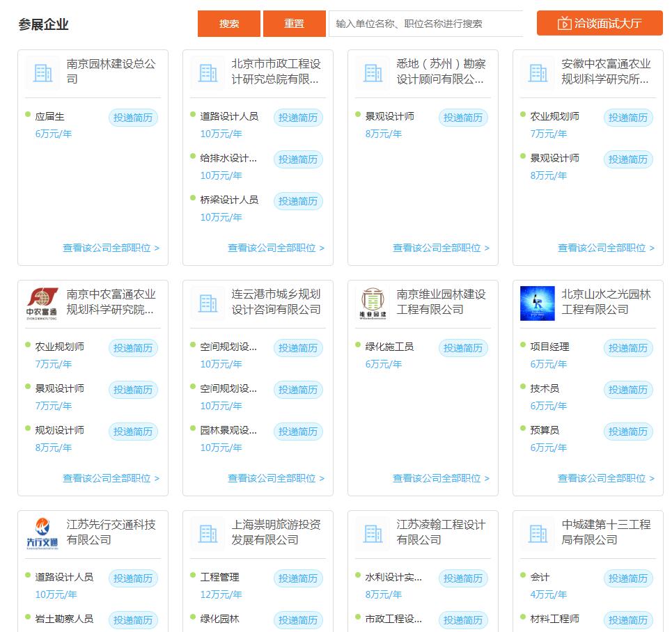Click the 江苏凌翰工程设计 building icon
Screen dimensions: 672x632
click(x=373, y=533)
